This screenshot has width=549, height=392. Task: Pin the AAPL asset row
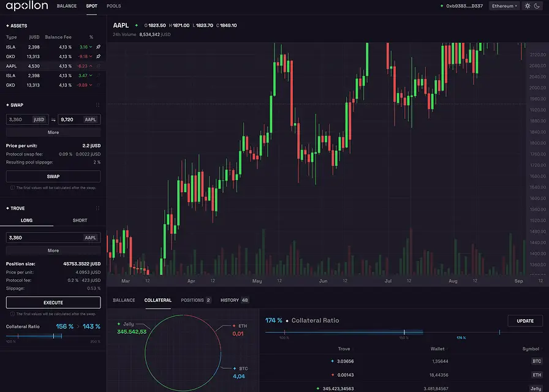[x=99, y=66]
